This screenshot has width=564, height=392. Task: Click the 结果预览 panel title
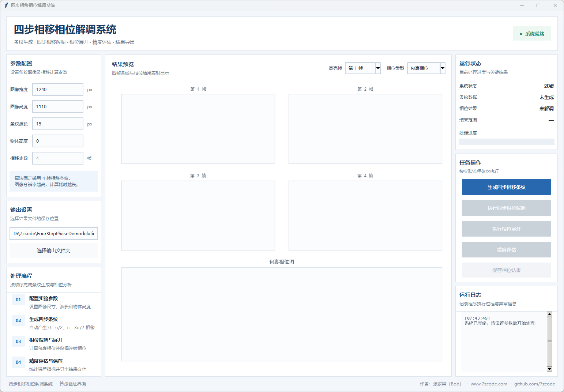[x=123, y=64]
